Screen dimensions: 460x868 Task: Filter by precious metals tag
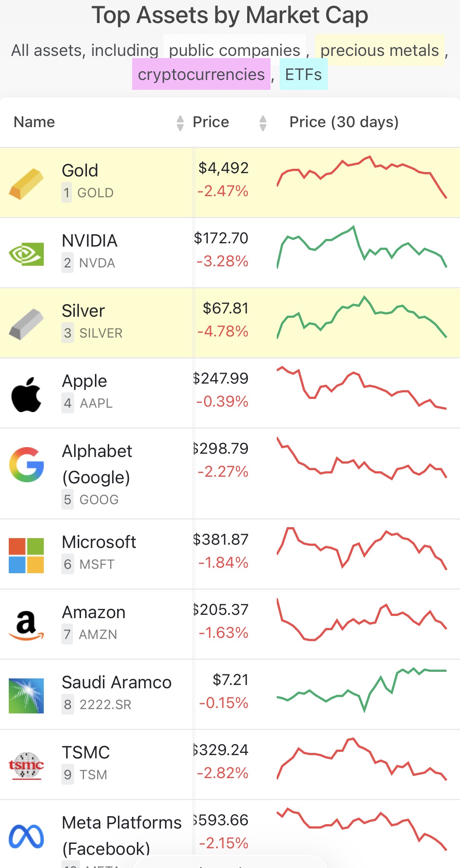point(380,50)
